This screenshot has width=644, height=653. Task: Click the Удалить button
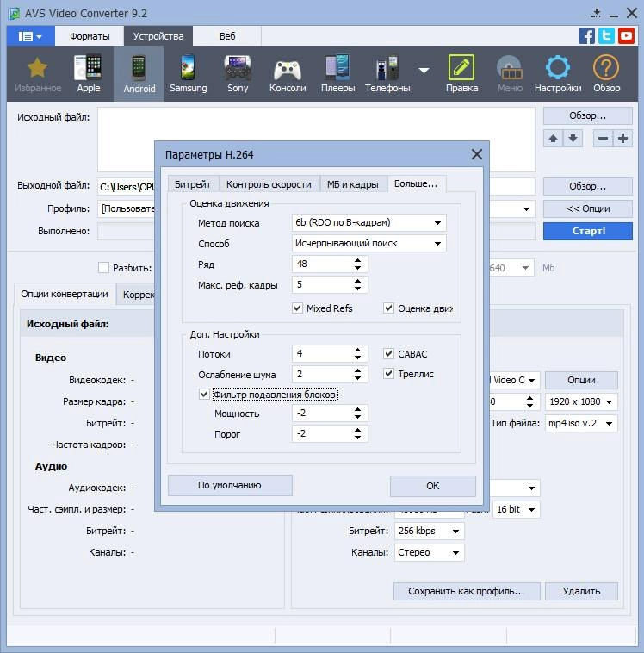click(x=581, y=591)
